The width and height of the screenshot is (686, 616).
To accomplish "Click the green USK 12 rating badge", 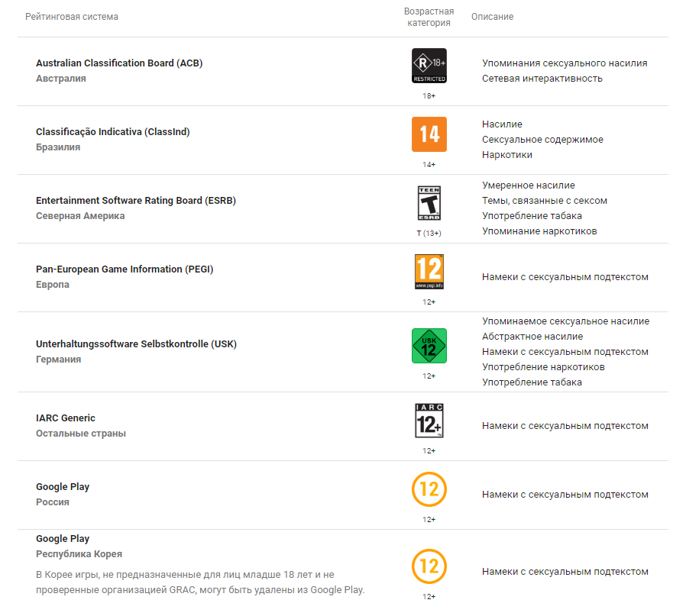I will (429, 346).
